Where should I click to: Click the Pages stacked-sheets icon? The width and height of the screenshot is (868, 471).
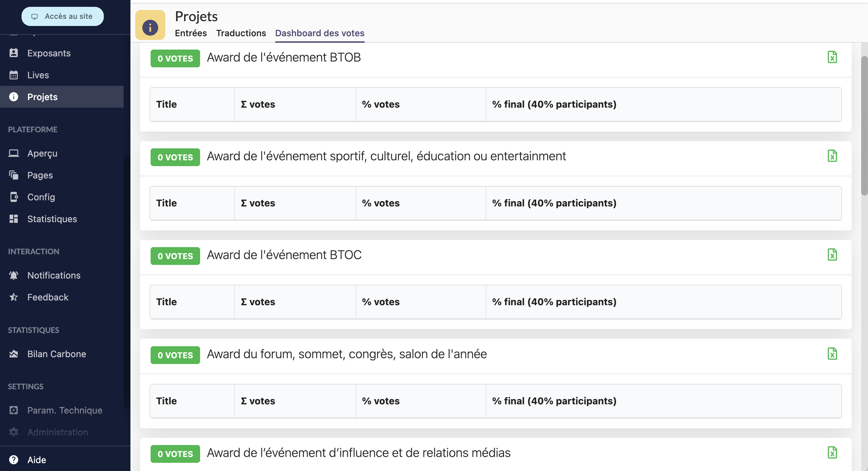(14, 175)
